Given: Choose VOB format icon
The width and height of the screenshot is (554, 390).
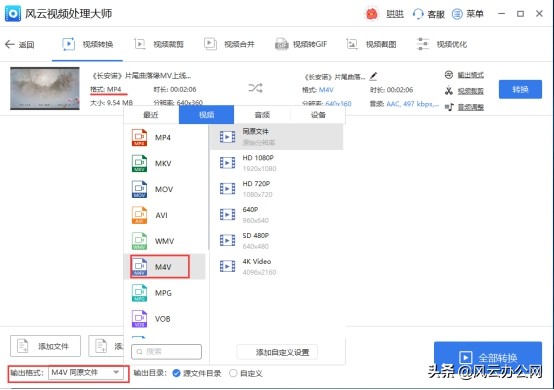Looking at the screenshot, I should click(139, 319).
